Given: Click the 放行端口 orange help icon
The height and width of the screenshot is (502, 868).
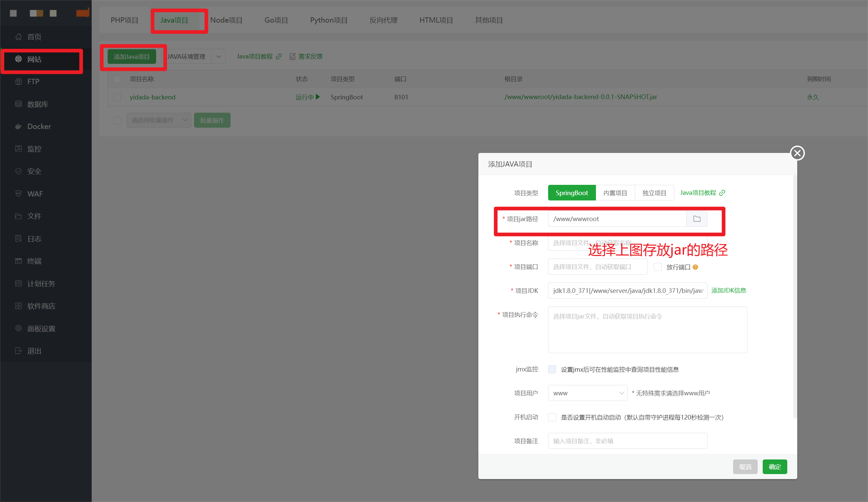Looking at the screenshot, I should 696,267.
